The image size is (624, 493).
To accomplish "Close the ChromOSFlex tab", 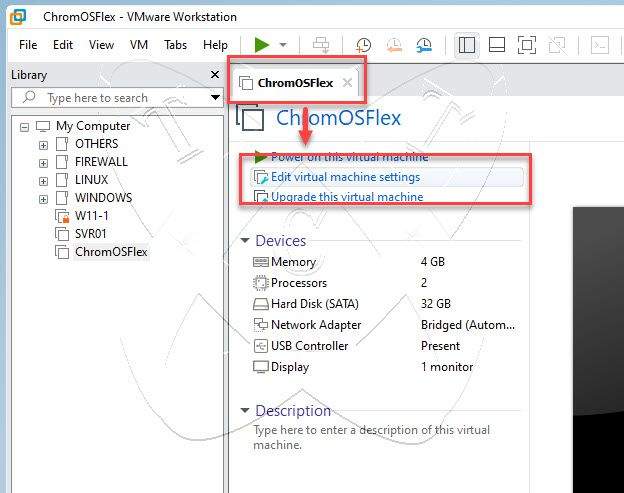I will (347, 83).
